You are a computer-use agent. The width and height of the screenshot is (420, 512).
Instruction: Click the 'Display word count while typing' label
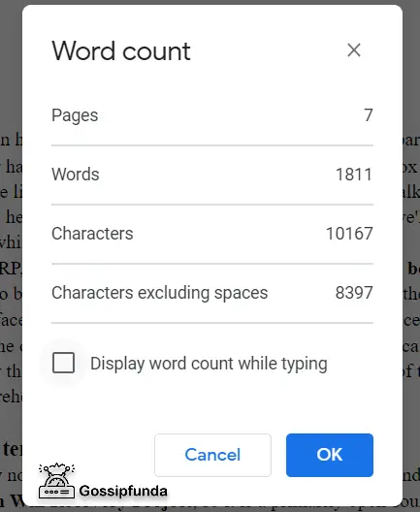point(209,364)
